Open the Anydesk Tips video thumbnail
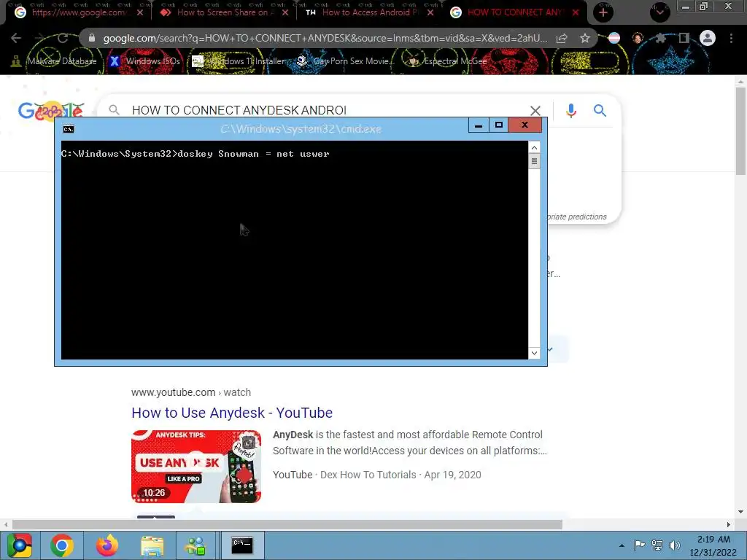The height and width of the screenshot is (560, 747). pos(196,467)
